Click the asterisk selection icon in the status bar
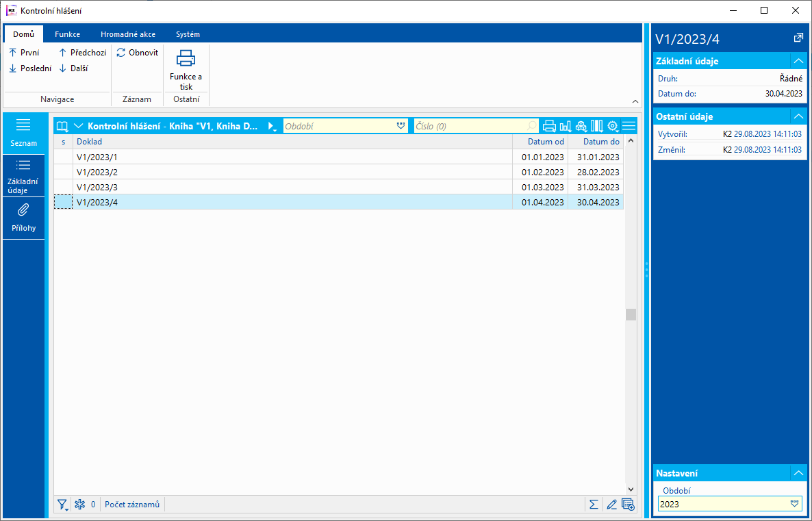The image size is (812, 521). (79, 505)
